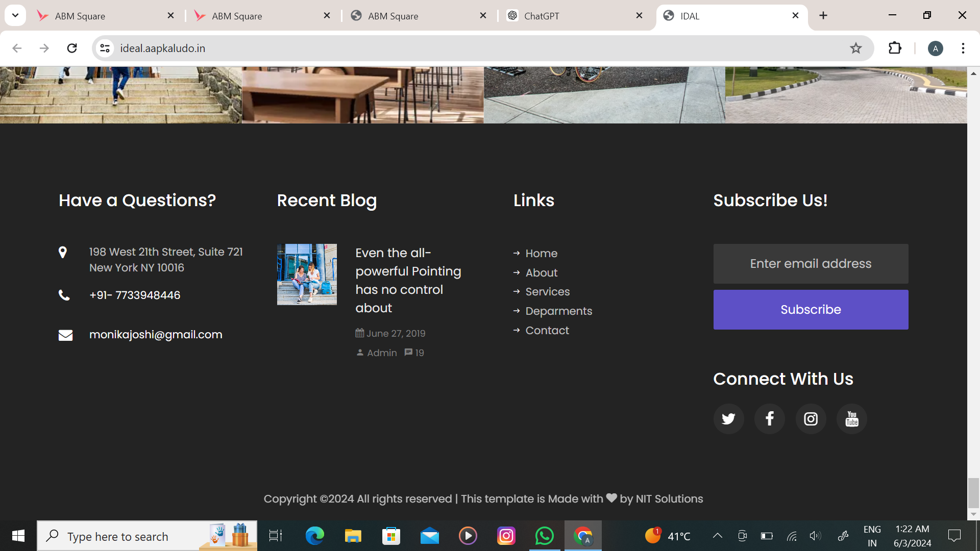This screenshot has width=980, height=551.
Task: Reload the page
Action: click(72, 48)
